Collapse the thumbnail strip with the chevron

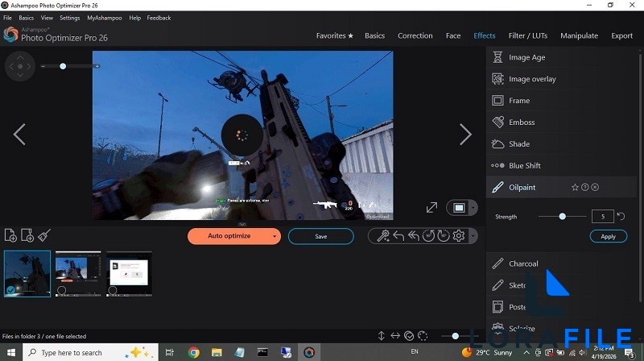(242, 224)
